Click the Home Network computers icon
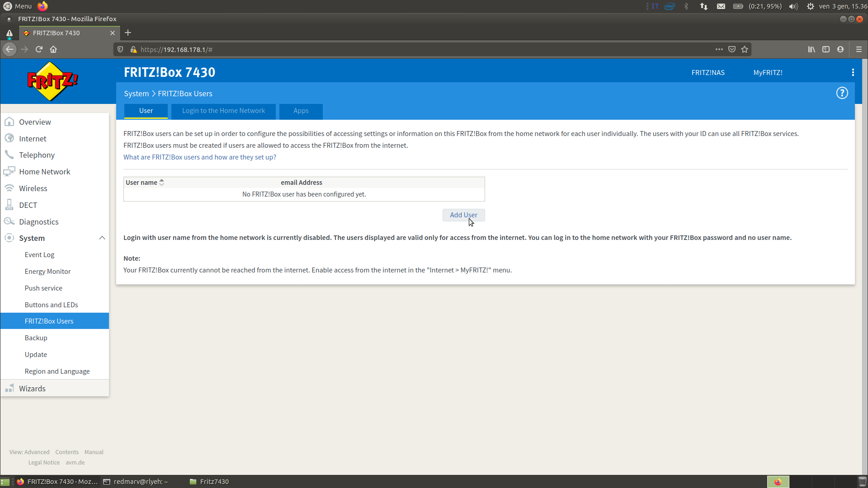Screen dimensions: 868x488 [x=9, y=172]
